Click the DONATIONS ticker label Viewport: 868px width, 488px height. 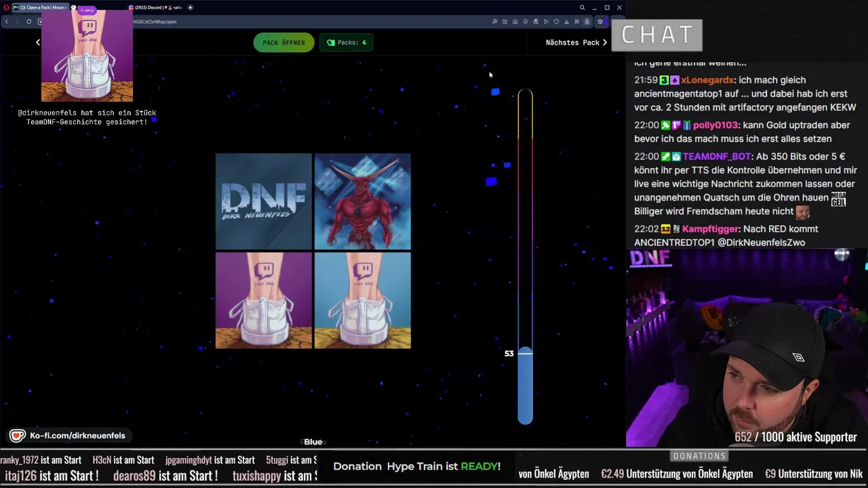tap(699, 456)
